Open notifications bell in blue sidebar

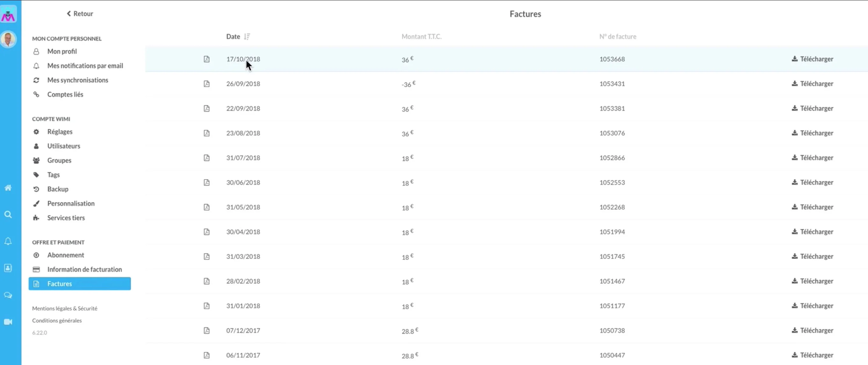8,241
